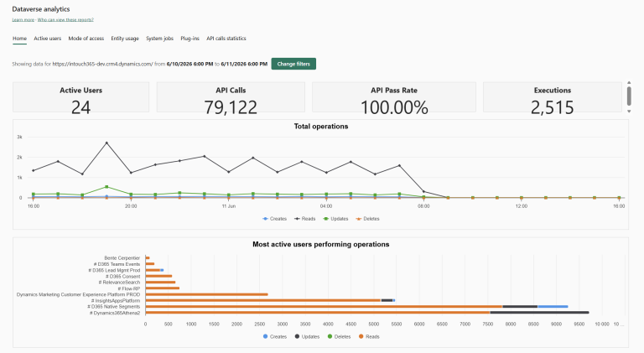Click Dynamics Marketing Customer Experience Platform bar

click(206, 294)
